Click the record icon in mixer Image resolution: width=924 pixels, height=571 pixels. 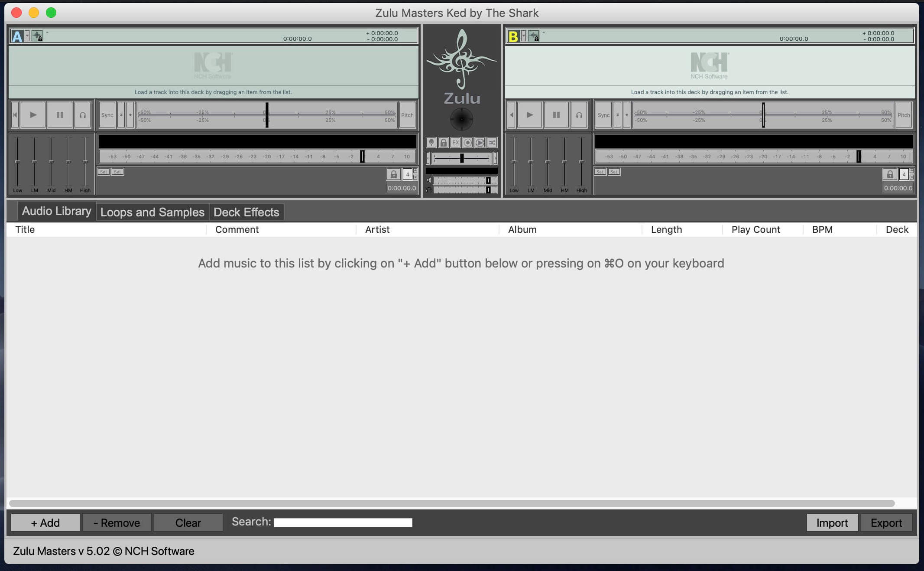pos(467,143)
